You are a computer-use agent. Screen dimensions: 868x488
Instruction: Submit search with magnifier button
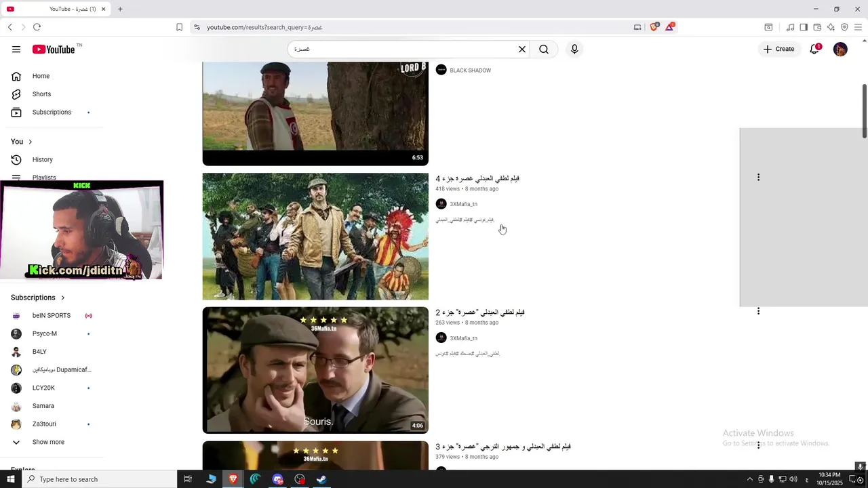[x=544, y=49]
